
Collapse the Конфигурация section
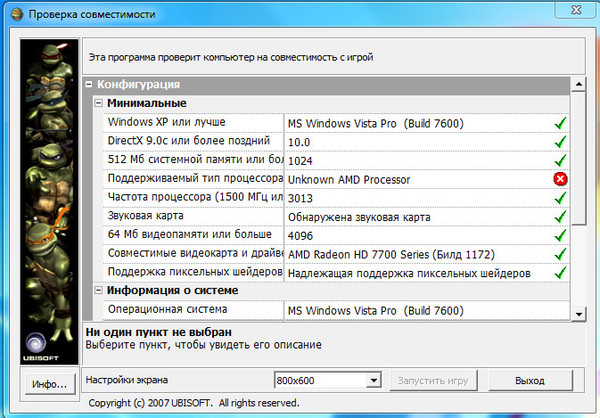(x=89, y=84)
